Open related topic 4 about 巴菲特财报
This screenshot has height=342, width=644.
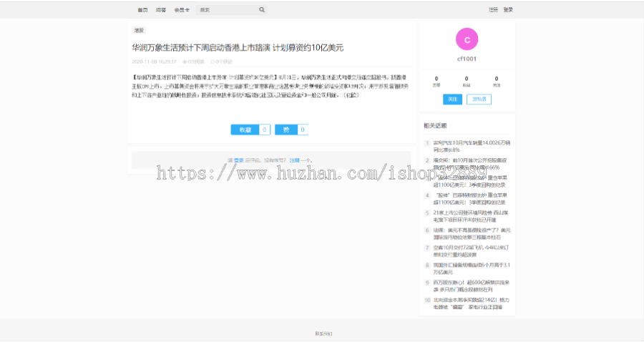470,199
